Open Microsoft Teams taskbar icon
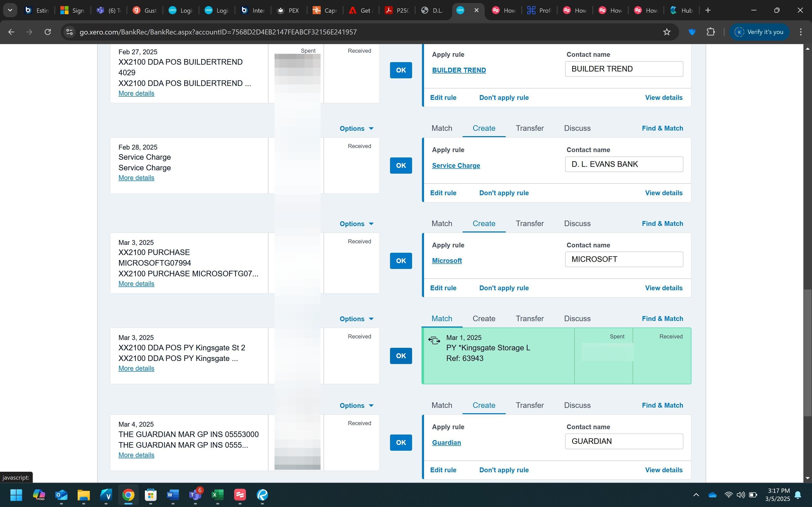The height and width of the screenshot is (507, 812). point(195,495)
